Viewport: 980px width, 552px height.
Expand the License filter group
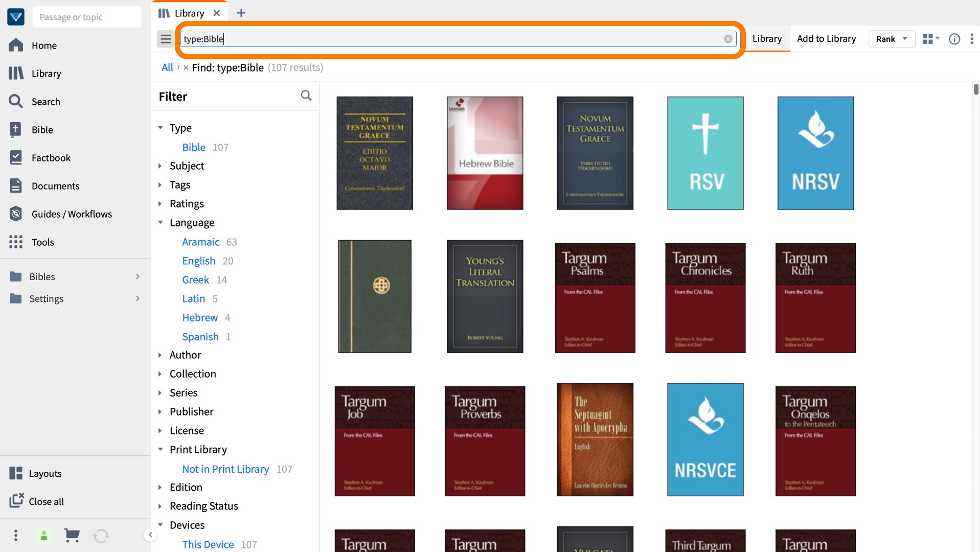click(160, 430)
